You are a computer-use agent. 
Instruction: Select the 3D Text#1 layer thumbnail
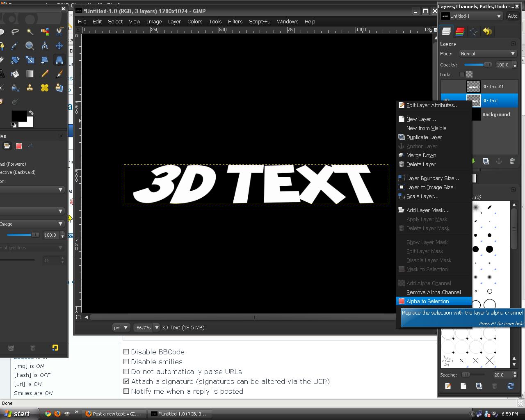point(473,86)
